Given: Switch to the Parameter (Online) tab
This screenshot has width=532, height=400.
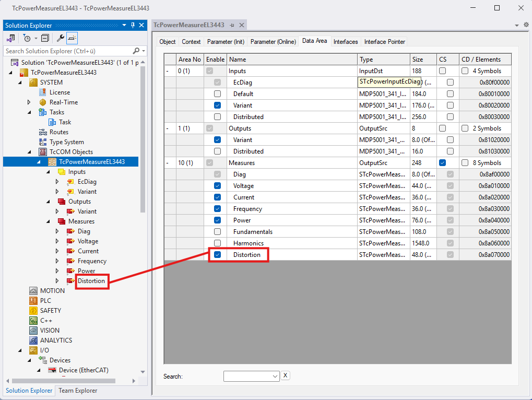Looking at the screenshot, I should click(x=273, y=42).
